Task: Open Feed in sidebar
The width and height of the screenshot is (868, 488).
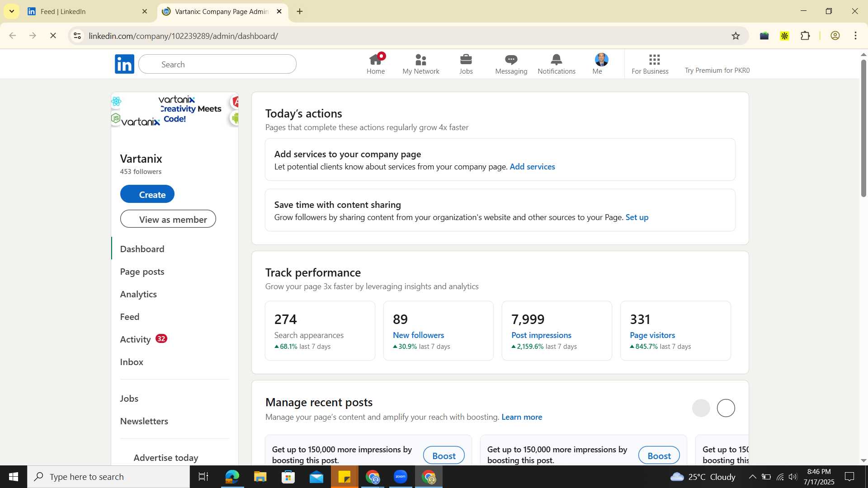Action: pos(130,317)
